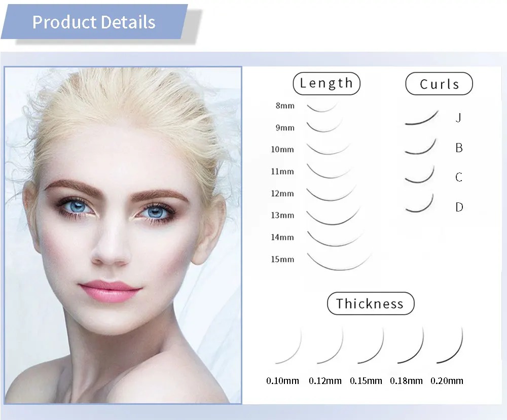Select the B curl letter
Viewport: 507px width, 420px height.
tap(459, 148)
